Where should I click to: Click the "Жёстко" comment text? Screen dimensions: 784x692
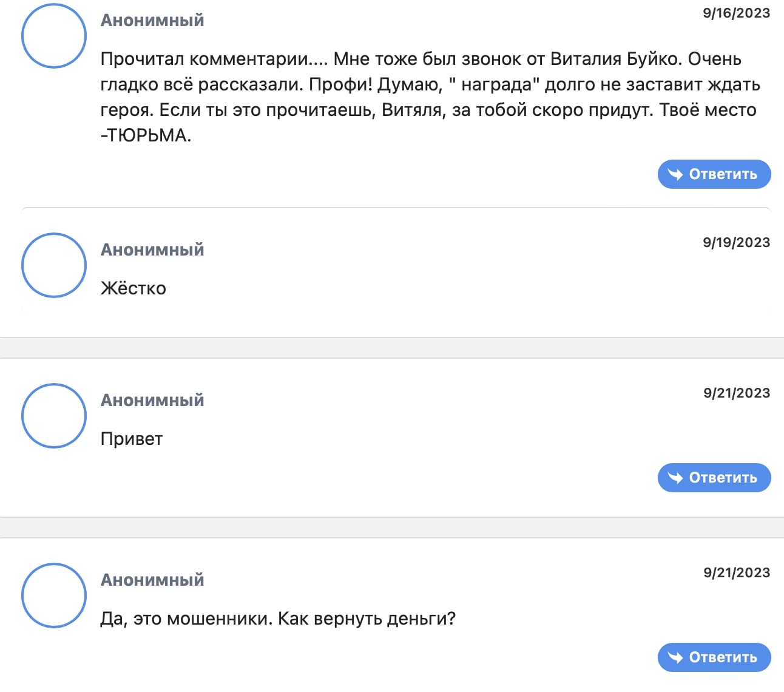tap(133, 288)
